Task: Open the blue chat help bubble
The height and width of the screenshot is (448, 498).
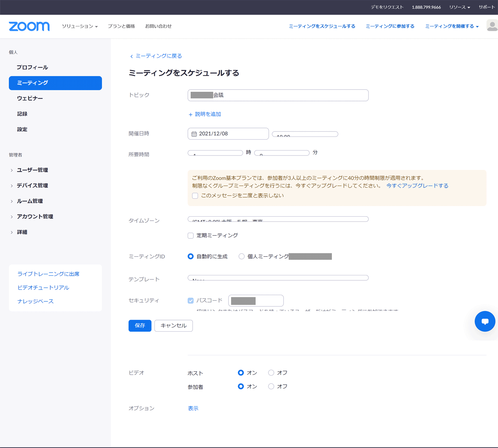Action: [x=485, y=321]
